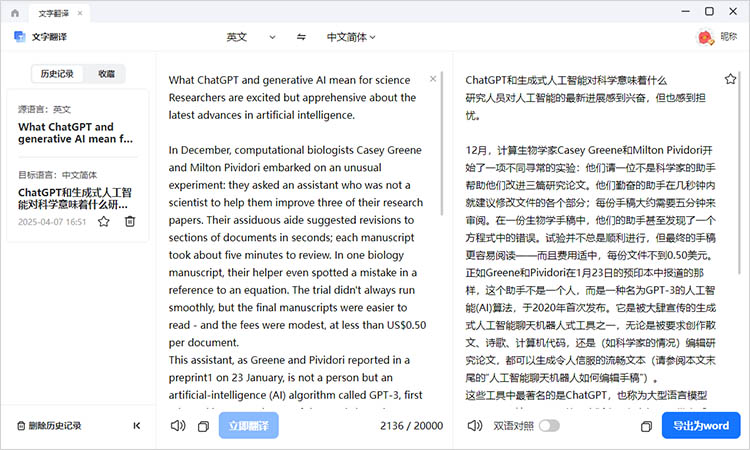The height and width of the screenshot is (450, 750).
Task: Toggle the 双语对照 switch
Action: [x=549, y=426]
